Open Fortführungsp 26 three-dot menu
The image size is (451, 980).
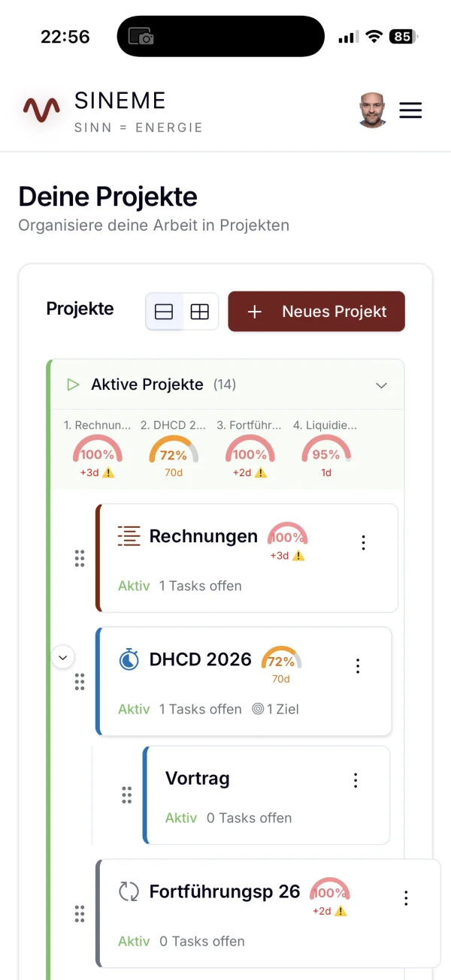(x=406, y=898)
